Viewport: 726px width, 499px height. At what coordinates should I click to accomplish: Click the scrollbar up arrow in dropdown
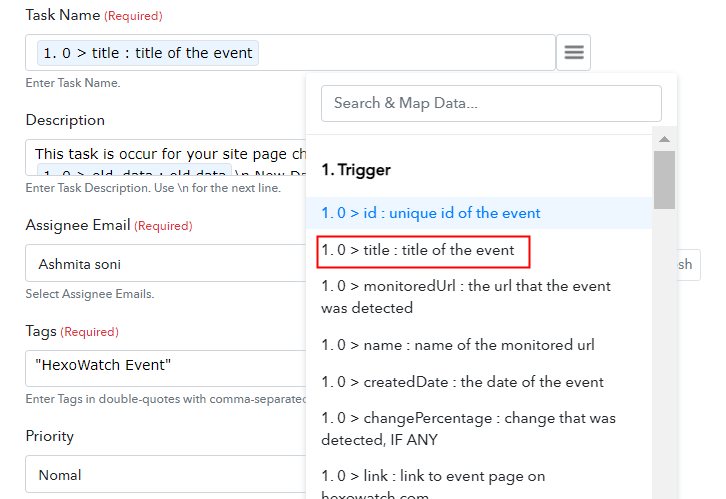coord(664,139)
